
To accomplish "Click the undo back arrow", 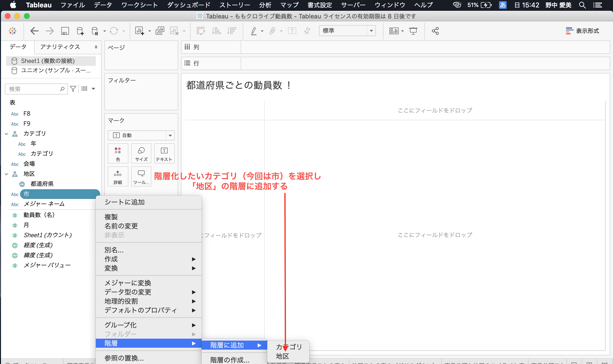I will pyautogui.click(x=34, y=31).
